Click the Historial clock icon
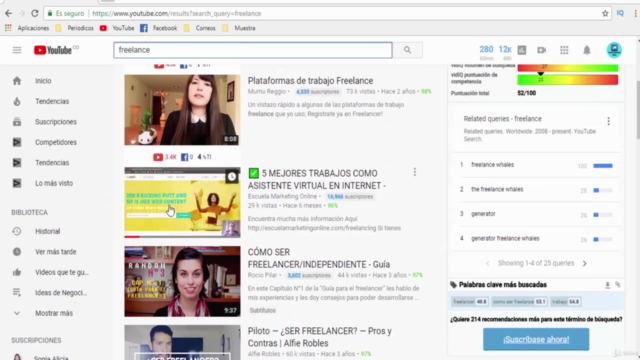This screenshot has width=640, height=360. tap(17, 231)
